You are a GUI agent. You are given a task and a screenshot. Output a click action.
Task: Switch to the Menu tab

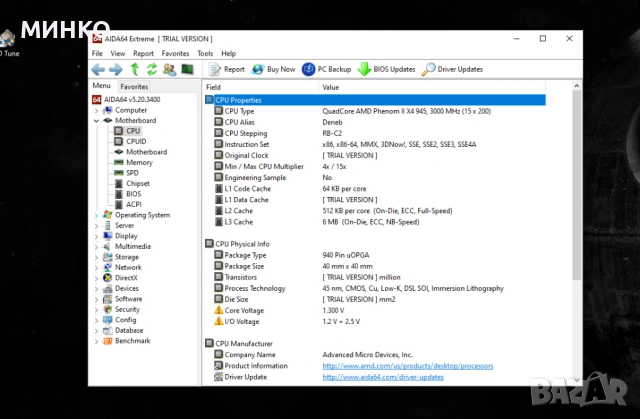click(x=101, y=86)
